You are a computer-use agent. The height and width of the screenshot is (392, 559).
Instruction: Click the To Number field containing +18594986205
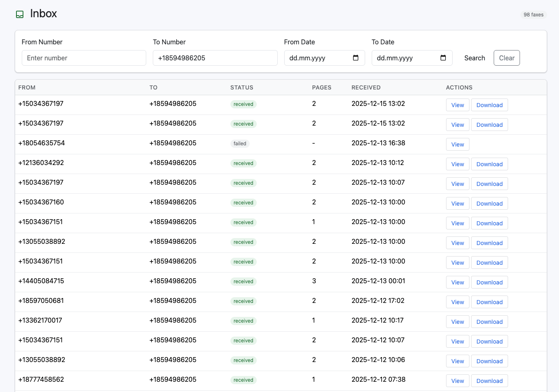(215, 58)
